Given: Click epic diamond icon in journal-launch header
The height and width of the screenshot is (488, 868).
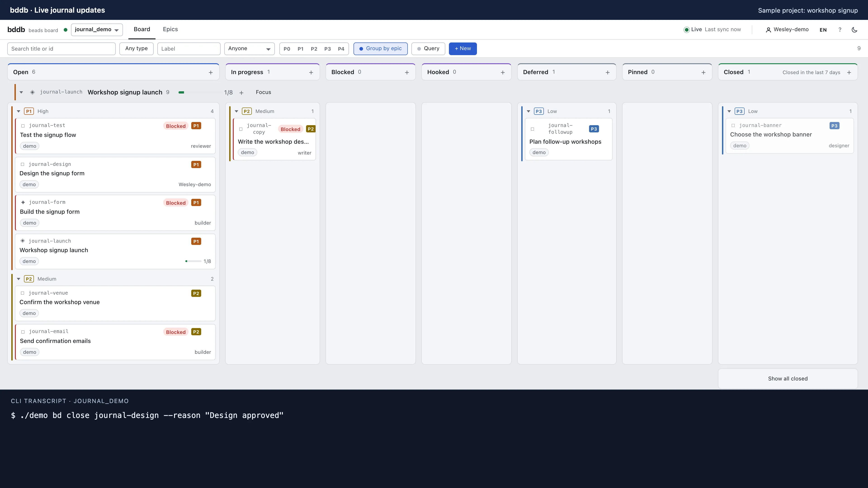Looking at the screenshot, I should coord(32,92).
